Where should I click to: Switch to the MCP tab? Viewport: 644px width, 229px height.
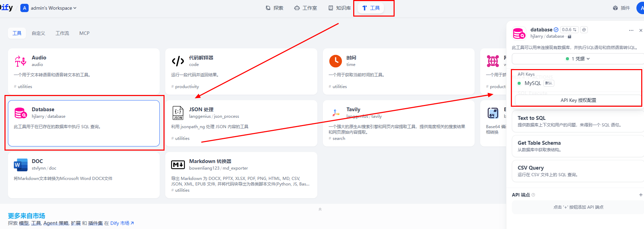point(84,33)
